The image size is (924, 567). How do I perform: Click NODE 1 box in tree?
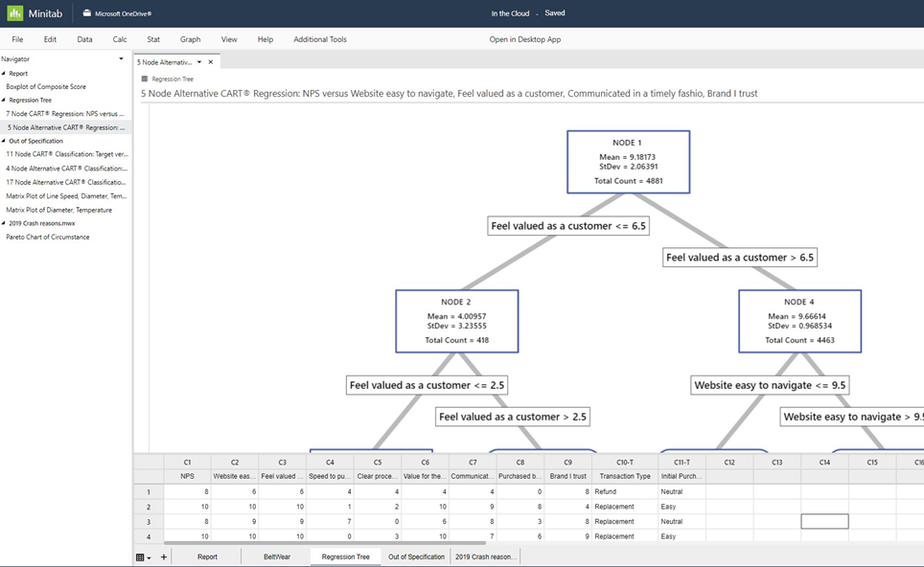click(628, 162)
